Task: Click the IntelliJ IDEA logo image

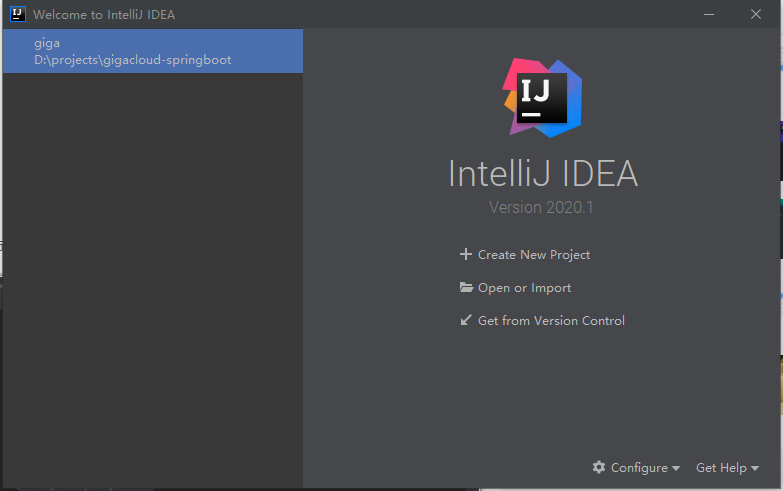Action: click(x=542, y=98)
